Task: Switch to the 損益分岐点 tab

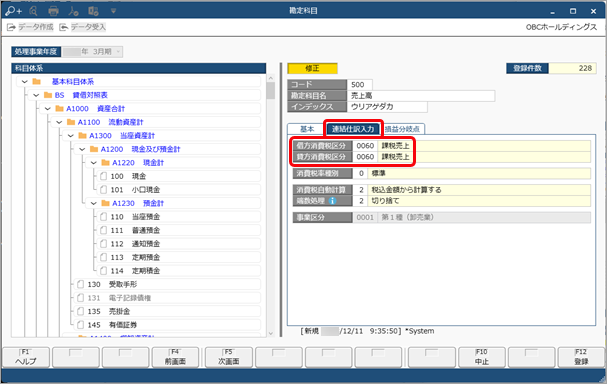Action: 402,129
